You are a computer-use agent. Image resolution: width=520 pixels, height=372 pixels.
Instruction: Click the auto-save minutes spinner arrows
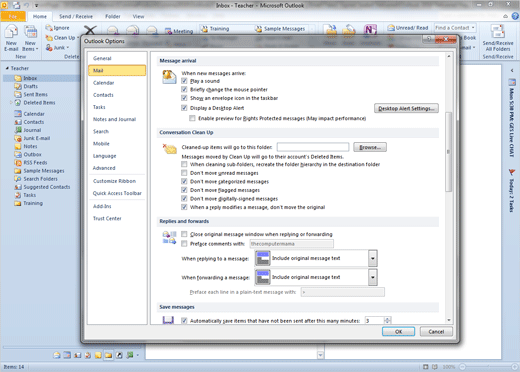[x=387, y=321]
